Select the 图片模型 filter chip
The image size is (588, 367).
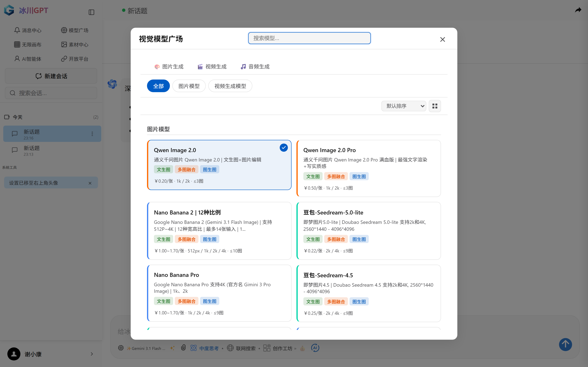(x=189, y=86)
